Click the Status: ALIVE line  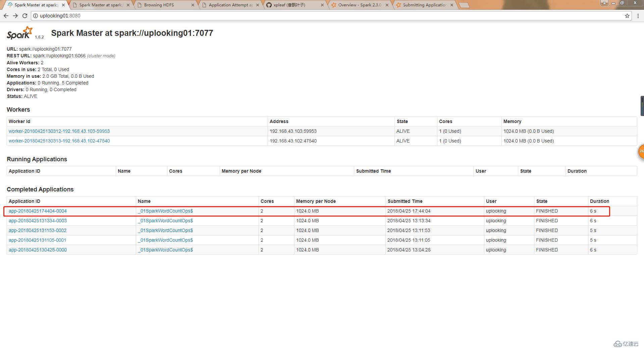pos(22,96)
